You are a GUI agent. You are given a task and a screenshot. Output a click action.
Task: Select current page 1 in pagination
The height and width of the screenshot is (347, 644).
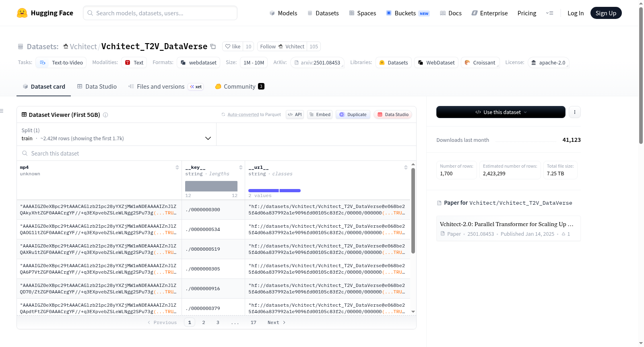pos(190,322)
